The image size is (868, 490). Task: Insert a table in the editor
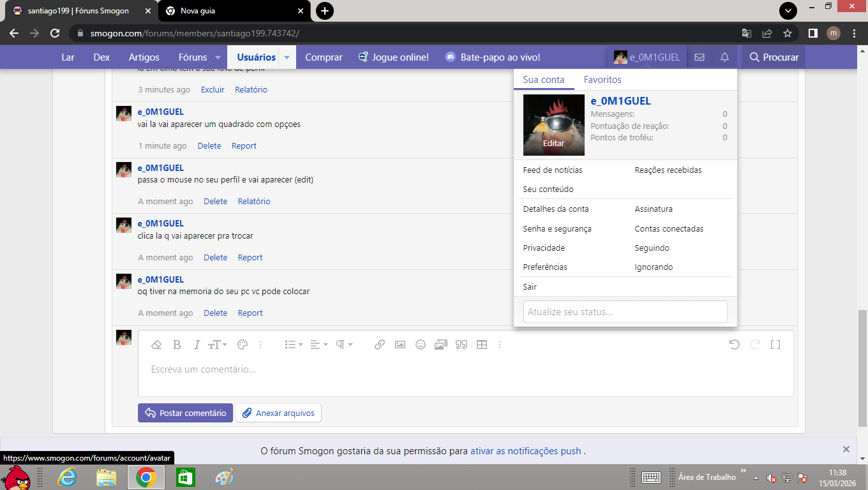click(482, 345)
